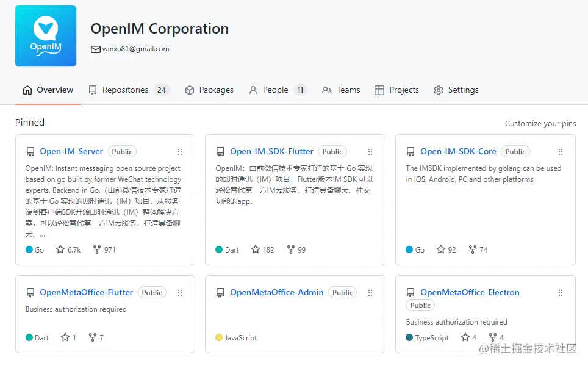The width and height of the screenshot is (588, 366).
Task: Click the OpenIM Corporation heading
Action: (160, 29)
